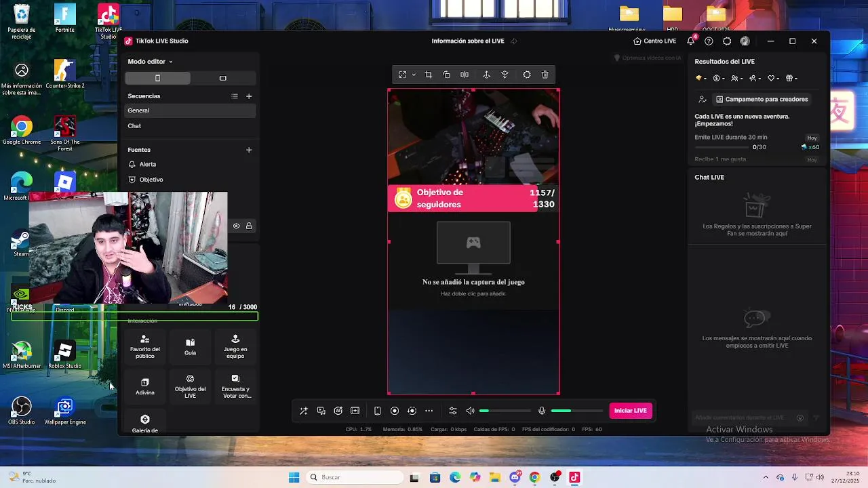
Task: Open Encuesta y Votar tool
Action: pyautogui.click(x=235, y=386)
